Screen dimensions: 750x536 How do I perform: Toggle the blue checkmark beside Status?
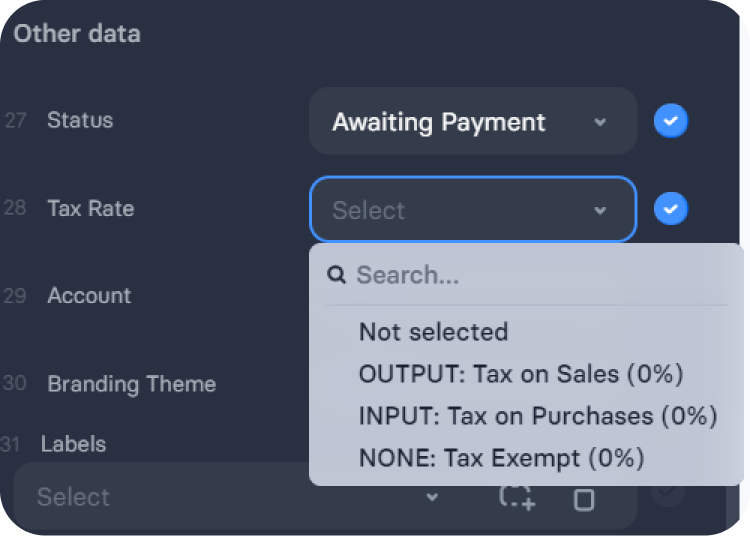point(671,120)
